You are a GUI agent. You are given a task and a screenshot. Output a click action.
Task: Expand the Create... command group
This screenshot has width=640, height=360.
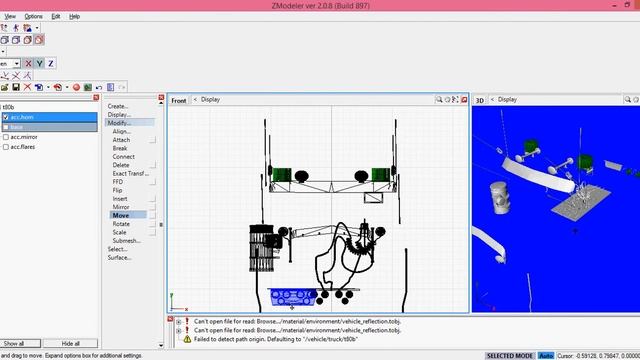[118, 106]
